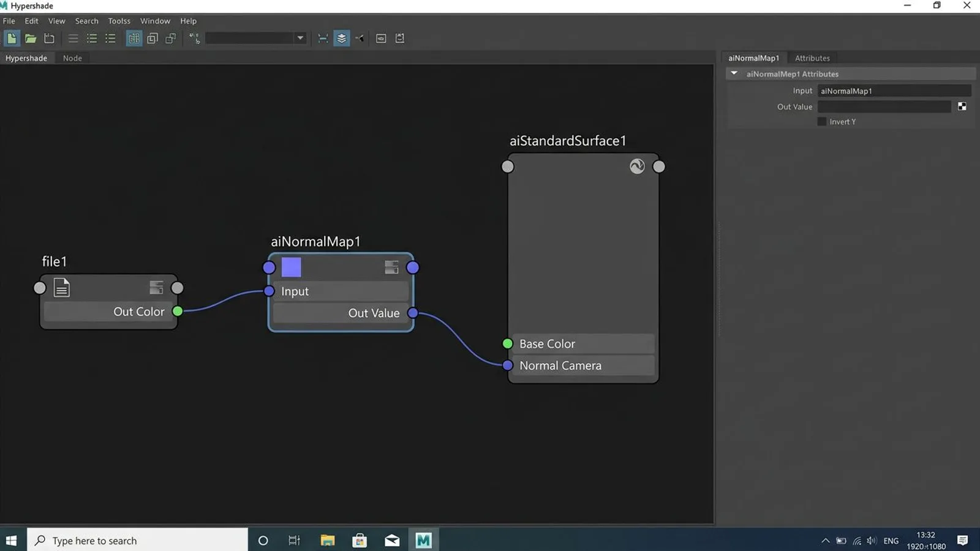Click the overlapping squares icon with clock
Screen dimensions: 980x551
point(153,39)
